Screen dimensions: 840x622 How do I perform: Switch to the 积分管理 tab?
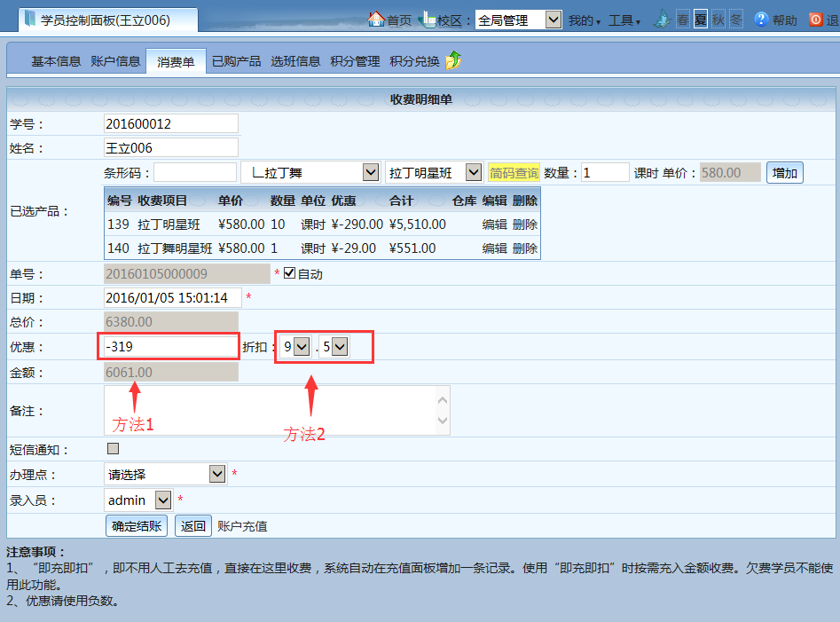coord(355,61)
